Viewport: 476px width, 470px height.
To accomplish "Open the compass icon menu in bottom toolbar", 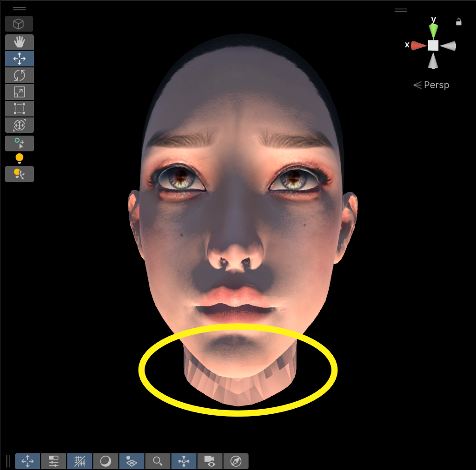I will pos(236,461).
